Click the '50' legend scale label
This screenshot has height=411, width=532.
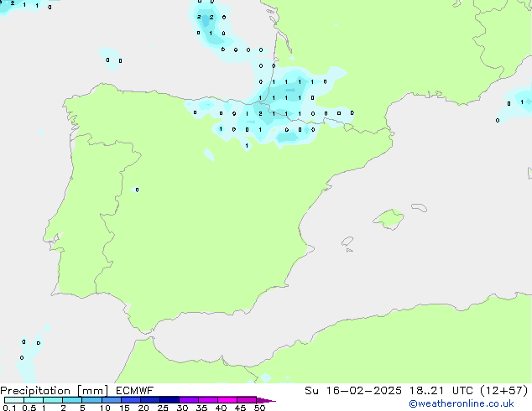click(x=260, y=408)
